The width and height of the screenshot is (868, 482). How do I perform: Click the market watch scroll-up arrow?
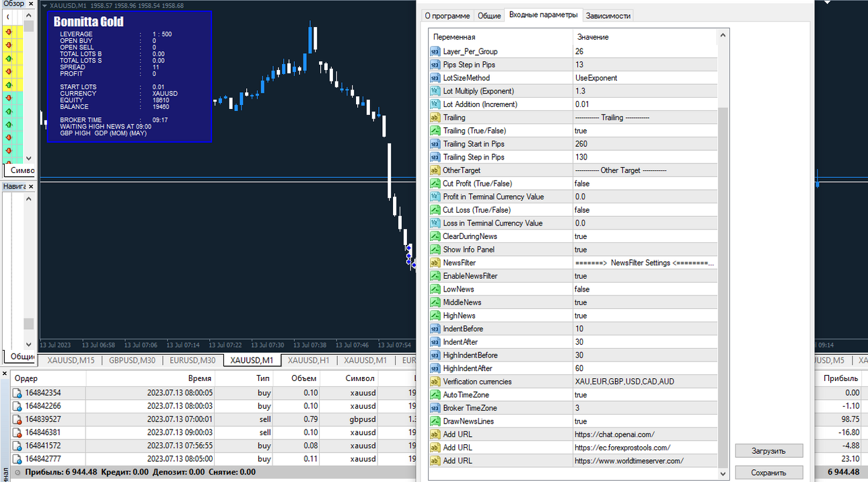(x=29, y=14)
